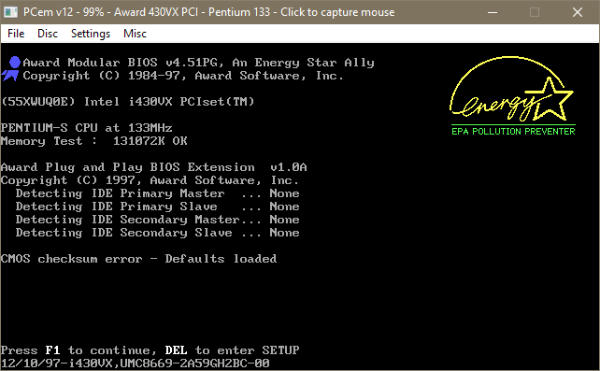
Task: Open the File menu
Action: (x=16, y=34)
